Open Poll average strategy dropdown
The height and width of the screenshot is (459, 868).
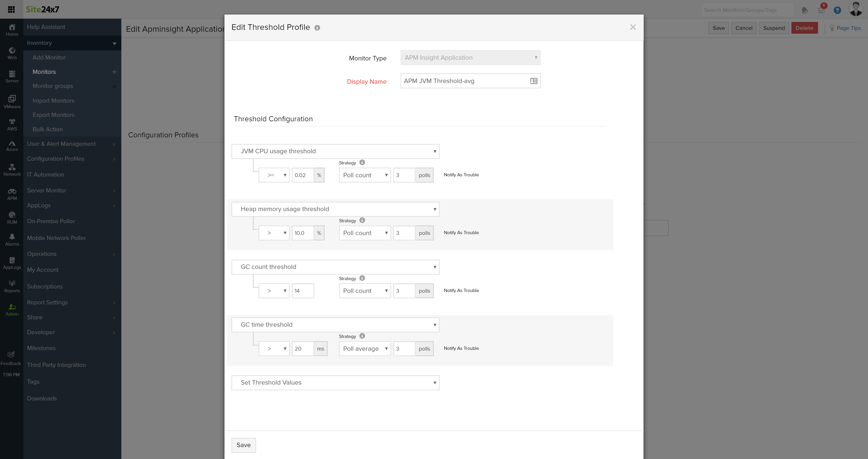pos(365,348)
